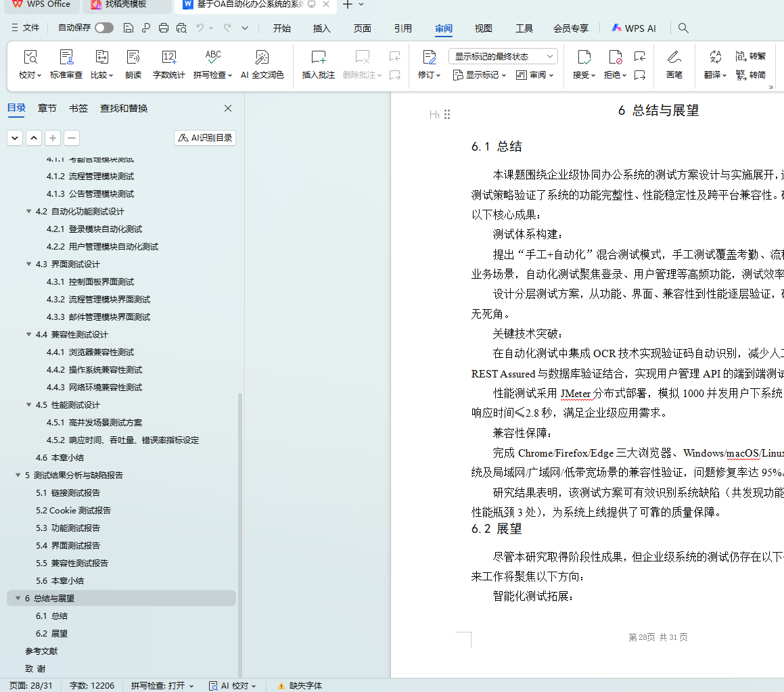
Task: Jump to 参考文献 in outline
Action: [x=41, y=651]
